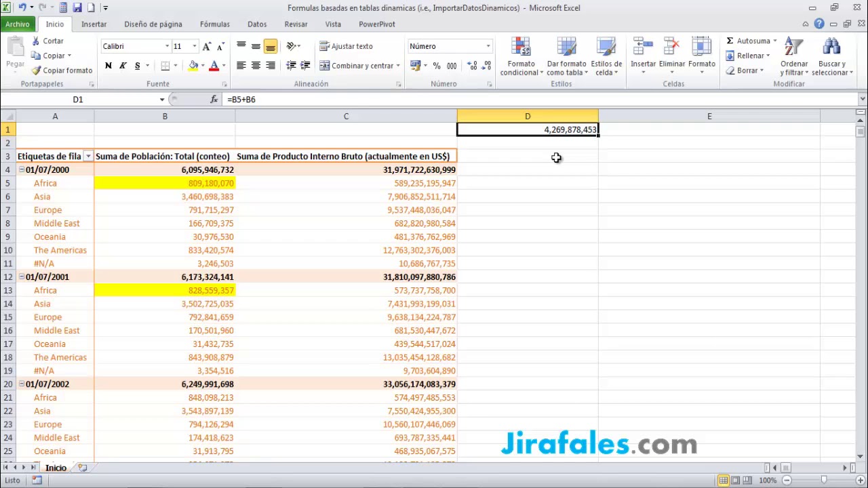Collapse the 01/07/2002 pivot group
This screenshot has width=868, height=488.
21,384
